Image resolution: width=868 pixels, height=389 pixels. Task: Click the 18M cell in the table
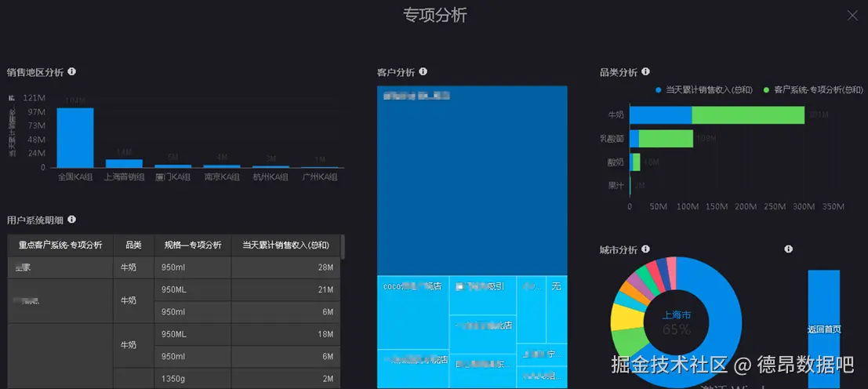[285, 335]
